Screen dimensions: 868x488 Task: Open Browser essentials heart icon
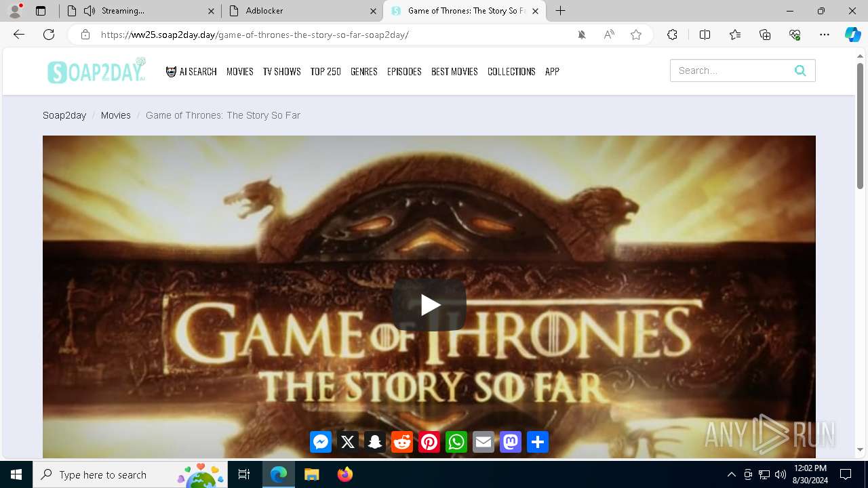795,35
